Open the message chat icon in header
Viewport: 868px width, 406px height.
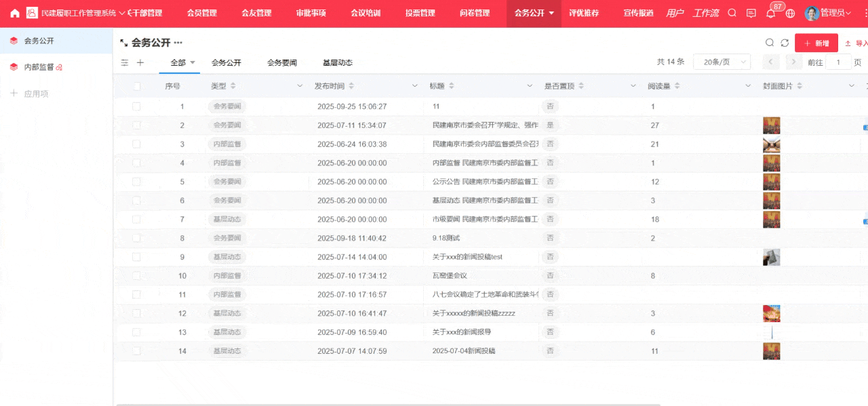coord(751,14)
